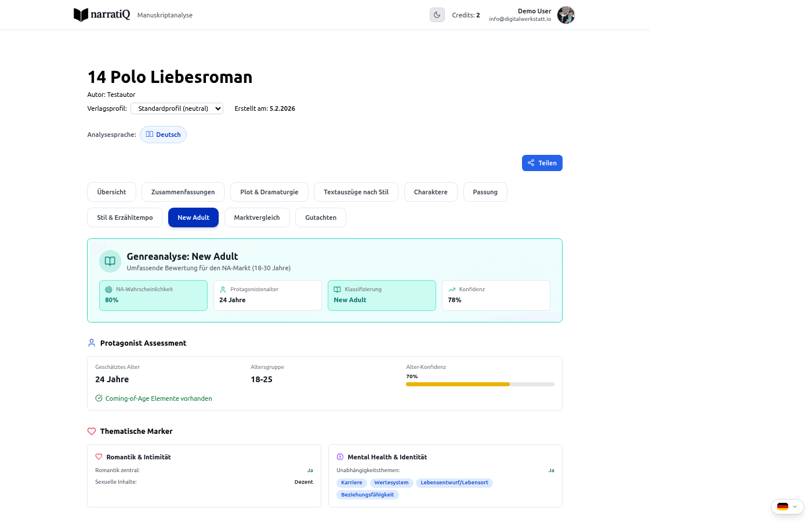The height and width of the screenshot is (522, 812).
Task: Toggle the Deutsch analysis language chip
Action: click(x=163, y=134)
